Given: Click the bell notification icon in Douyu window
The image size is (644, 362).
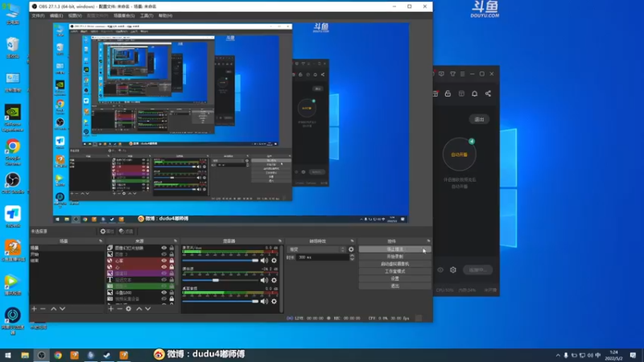Looking at the screenshot, I should [475, 93].
